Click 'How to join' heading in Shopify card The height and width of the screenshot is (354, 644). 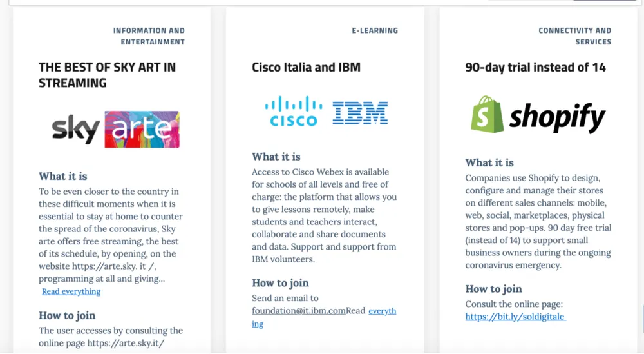(x=493, y=289)
